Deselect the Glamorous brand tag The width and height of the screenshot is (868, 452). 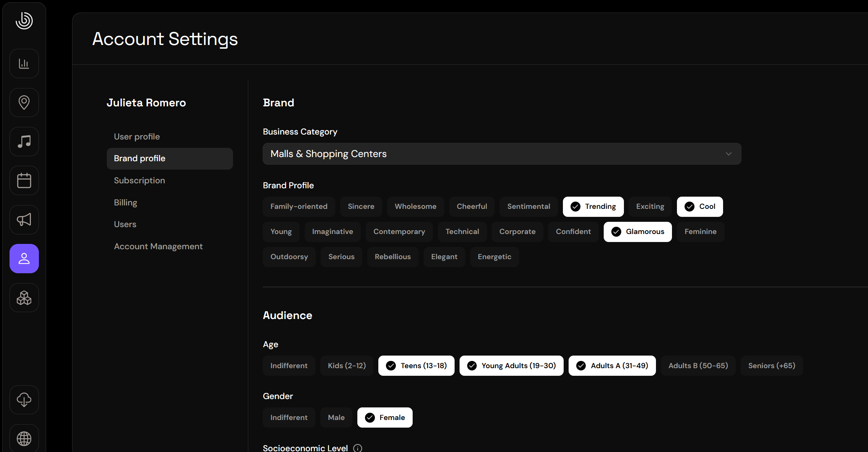point(638,232)
